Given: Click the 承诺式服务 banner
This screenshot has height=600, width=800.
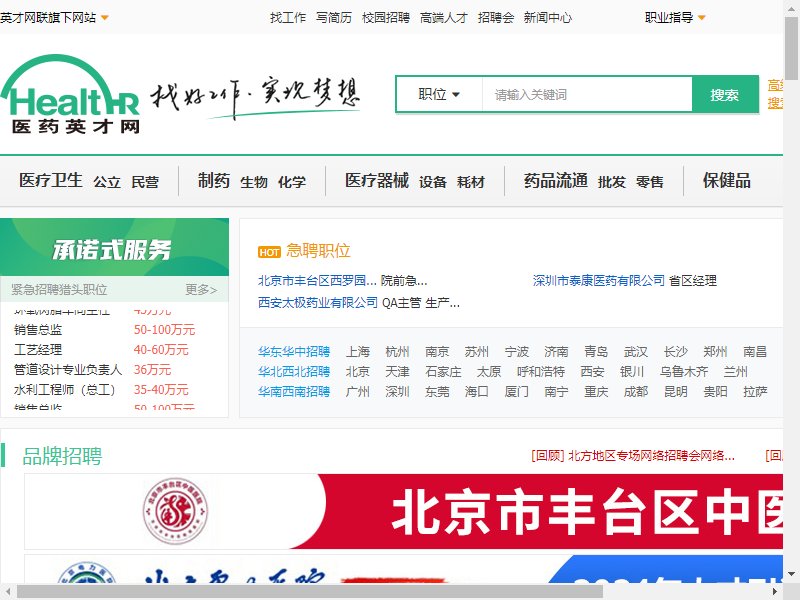Looking at the screenshot, I should [x=114, y=247].
